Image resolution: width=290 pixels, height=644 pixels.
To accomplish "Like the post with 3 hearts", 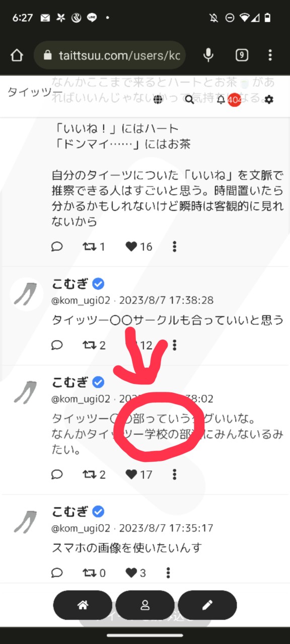I will point(131,573).
